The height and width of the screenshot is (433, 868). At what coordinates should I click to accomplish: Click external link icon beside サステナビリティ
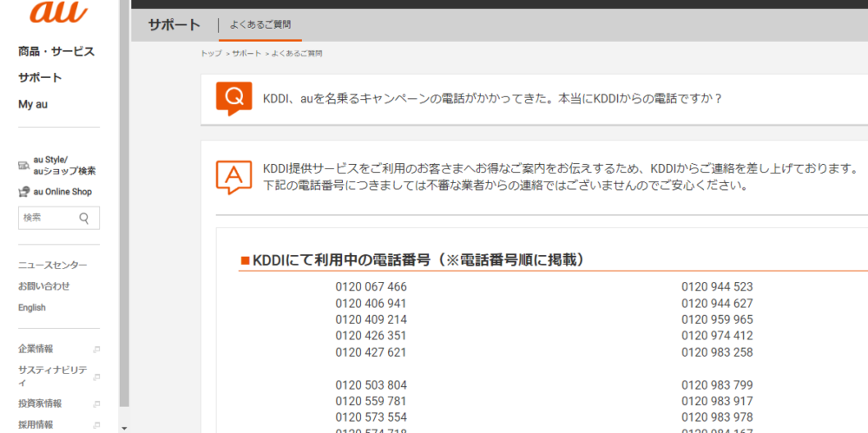96,377
